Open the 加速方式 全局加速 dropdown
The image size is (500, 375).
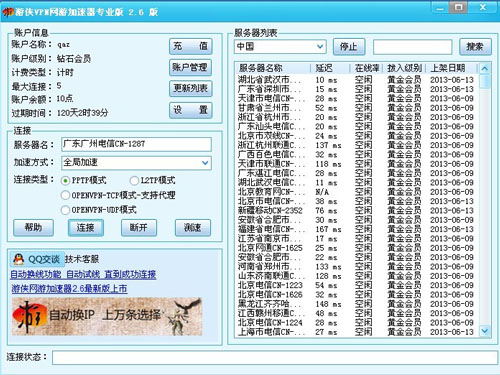pos(136,163)
